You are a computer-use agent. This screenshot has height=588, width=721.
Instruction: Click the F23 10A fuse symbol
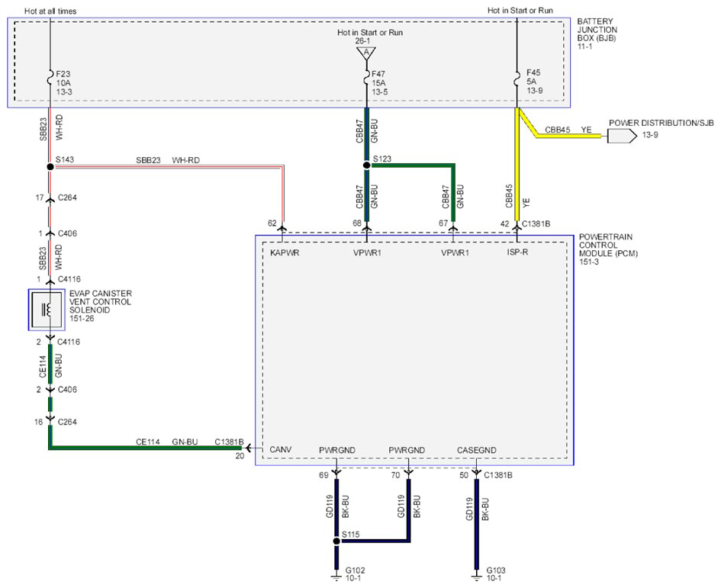(50, 78)
